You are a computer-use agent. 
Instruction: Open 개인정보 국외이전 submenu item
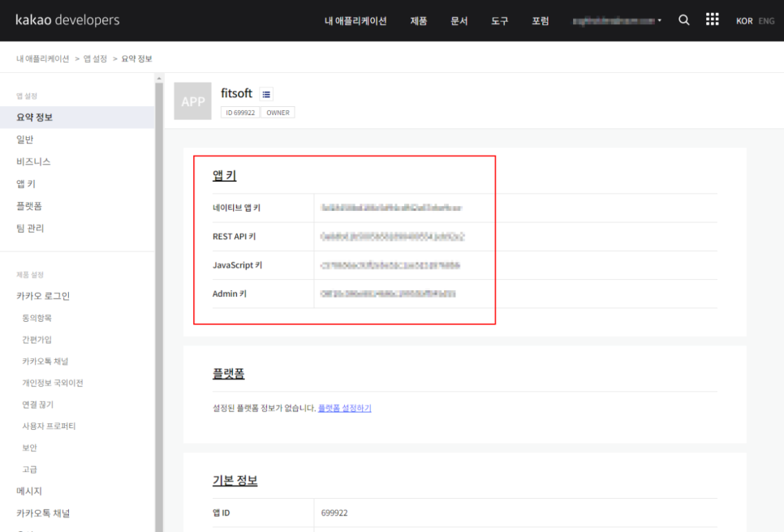click(53, 383)
